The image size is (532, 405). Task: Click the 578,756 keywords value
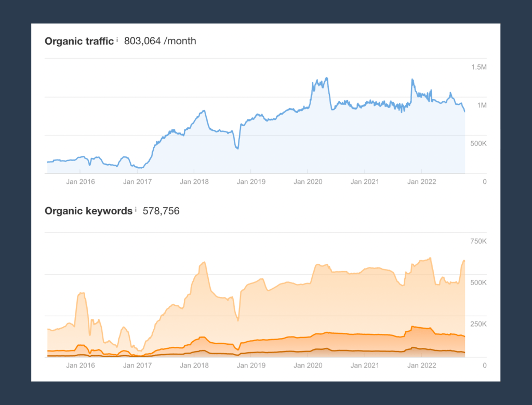click(x=161, y=211)
